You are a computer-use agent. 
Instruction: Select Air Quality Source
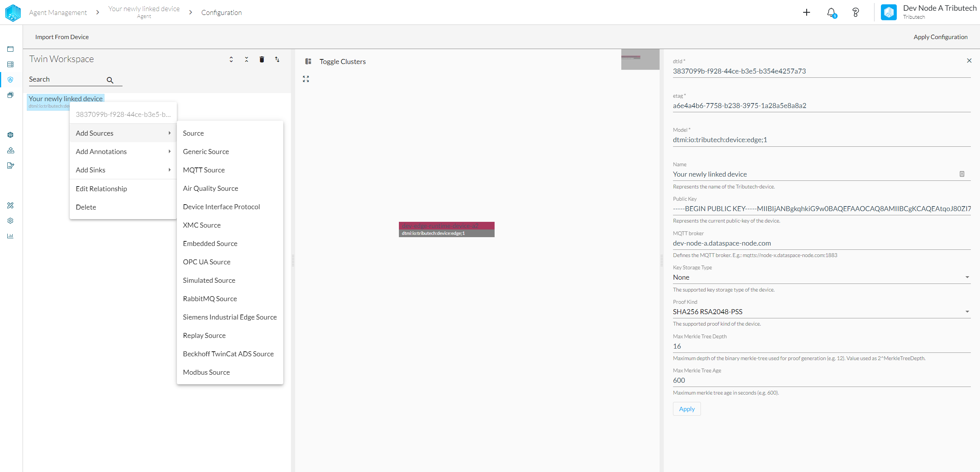(230, 188)
